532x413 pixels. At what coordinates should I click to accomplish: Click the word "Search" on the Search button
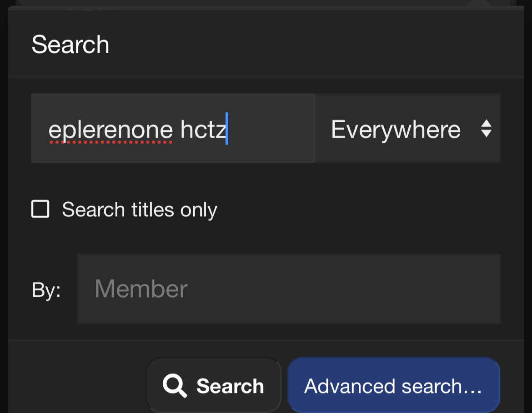tap(230, 387)
